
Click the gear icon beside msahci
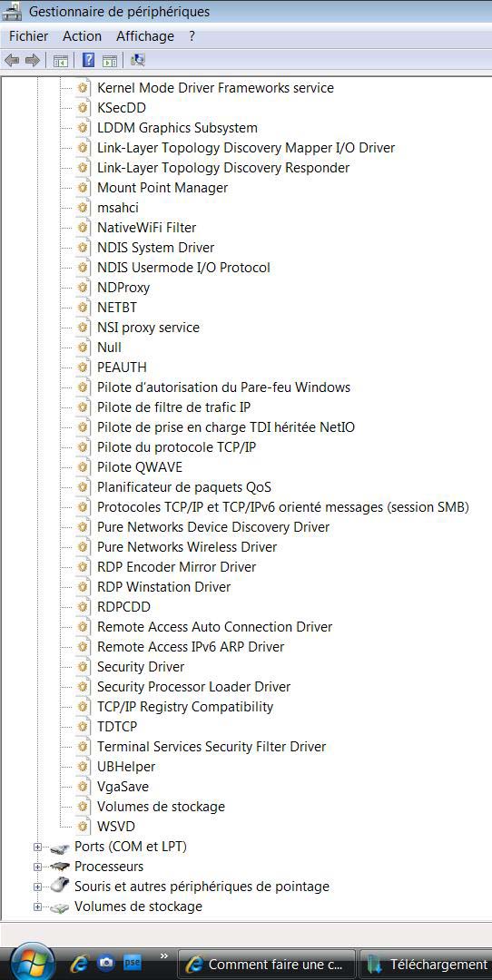(83, 208)
